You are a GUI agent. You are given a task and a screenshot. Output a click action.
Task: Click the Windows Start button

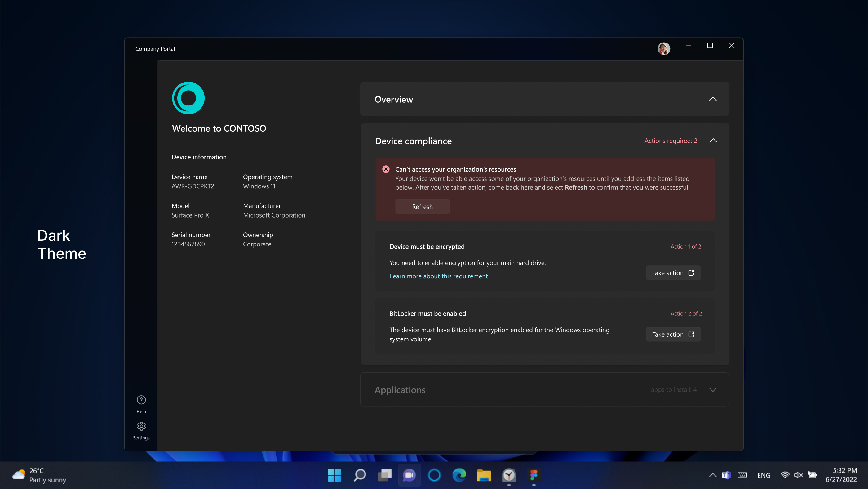[334, 475]
